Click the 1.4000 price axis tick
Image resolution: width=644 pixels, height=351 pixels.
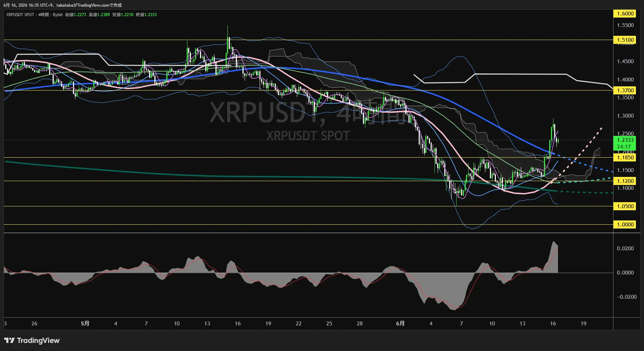(x=625, y=80)
